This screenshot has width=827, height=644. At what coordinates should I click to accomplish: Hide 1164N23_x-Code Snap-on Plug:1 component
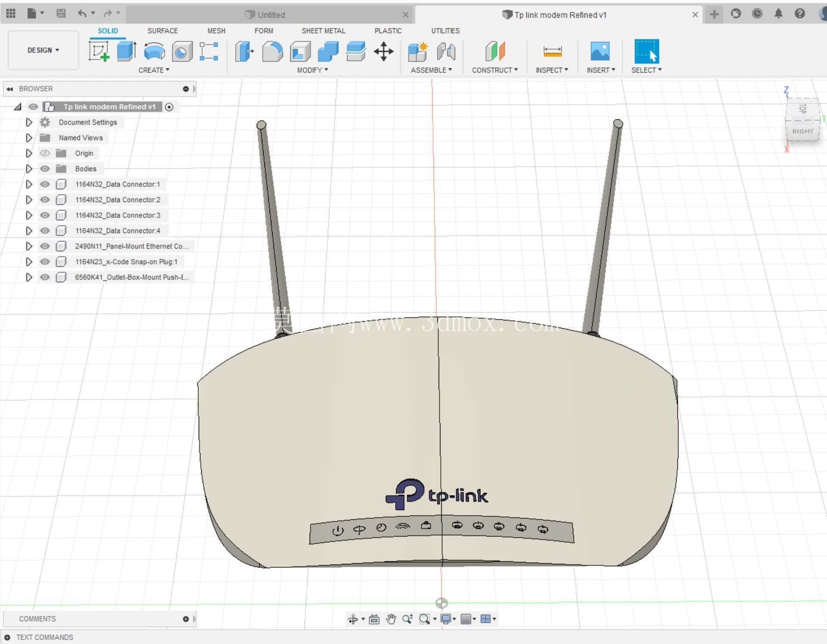[45, 262]
